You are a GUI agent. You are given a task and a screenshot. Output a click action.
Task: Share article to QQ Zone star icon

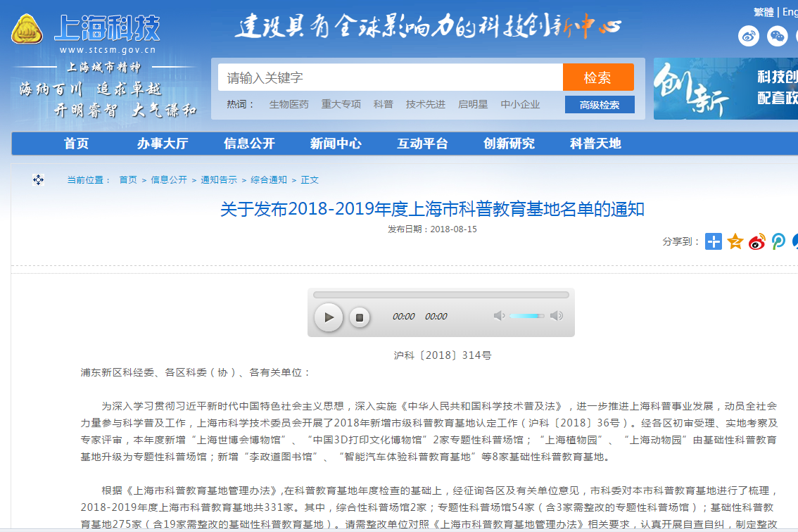tap(735, 241)
